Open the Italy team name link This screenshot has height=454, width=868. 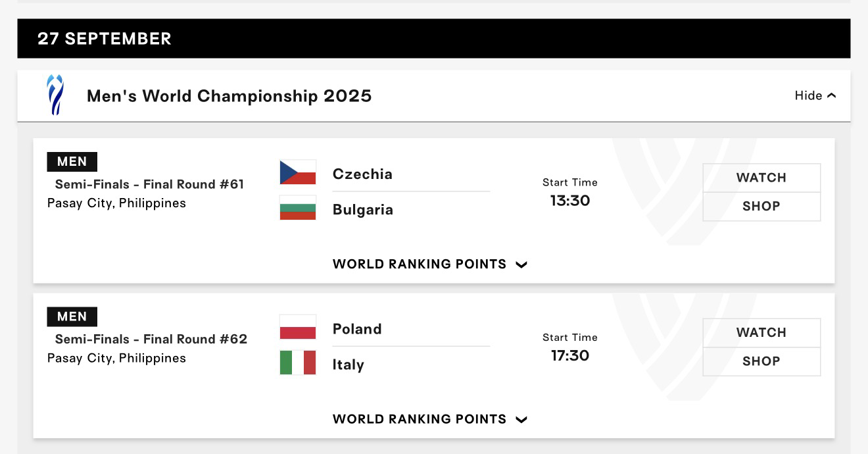point(349,365)
